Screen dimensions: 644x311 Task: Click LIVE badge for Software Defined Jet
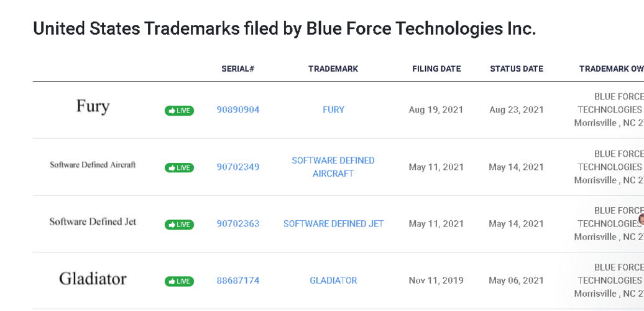coord(179,225)
